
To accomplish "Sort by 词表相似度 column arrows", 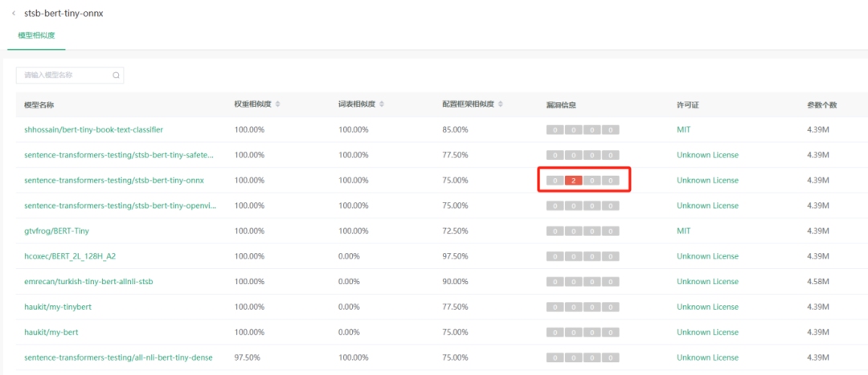I will (x=382, y=104).
